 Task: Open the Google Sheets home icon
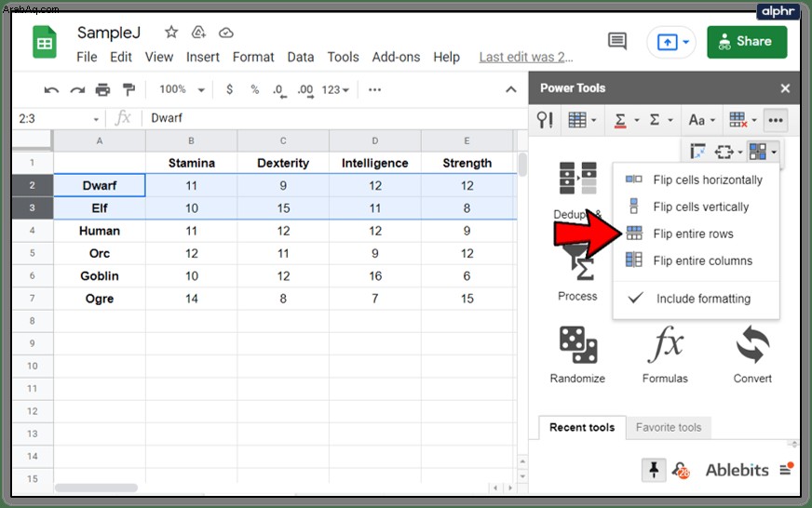coord(45,42)
